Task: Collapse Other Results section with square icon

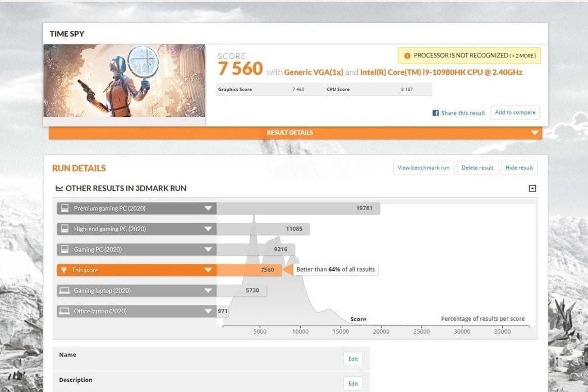Action: point(532,189)
